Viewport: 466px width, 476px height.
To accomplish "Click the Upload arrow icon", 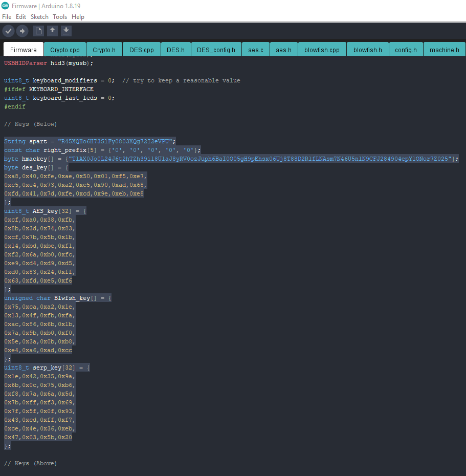I will [x=22, y=31].
